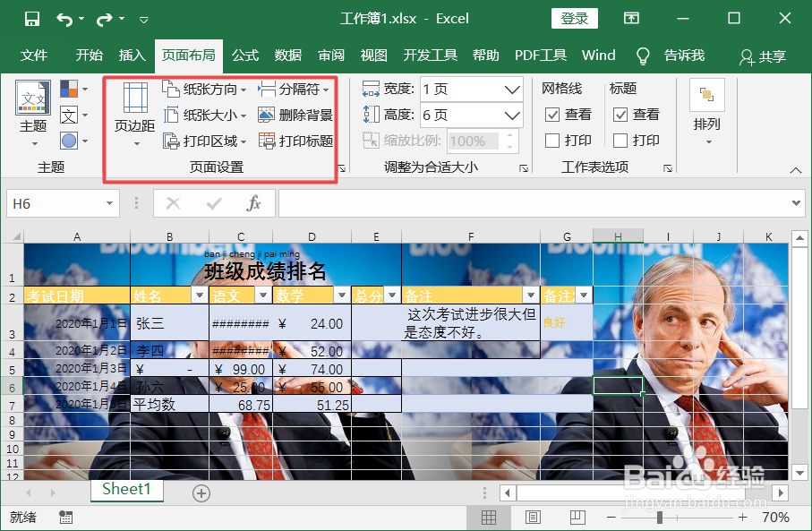Image resolution: width=812 pixels, height=531 pixels.
Task: Click 打印标题 print titles
Action: tap(295, 141)
